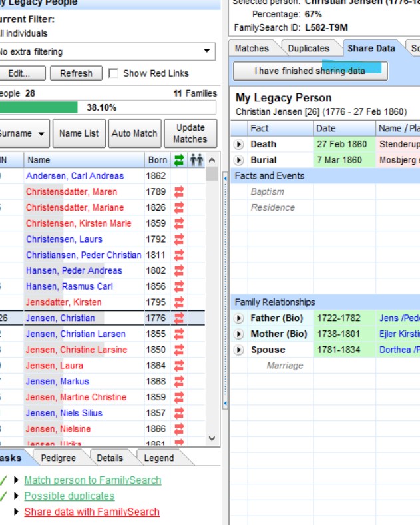Screen dimensions: 420x525
Task: Click red sync arrows for Christiansen, Peder Christian
Action: pyautogui.click(x=179, y=255)
